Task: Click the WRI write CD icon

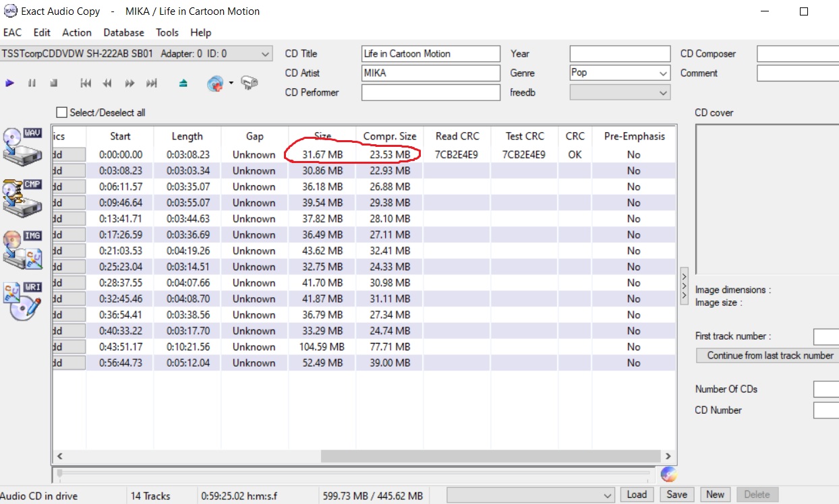Action: (22, 302)
